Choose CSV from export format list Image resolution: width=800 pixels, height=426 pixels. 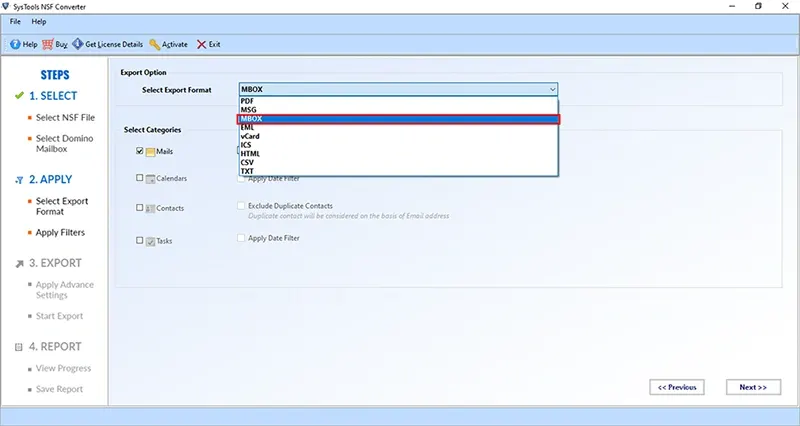click(x=398, y=162)
